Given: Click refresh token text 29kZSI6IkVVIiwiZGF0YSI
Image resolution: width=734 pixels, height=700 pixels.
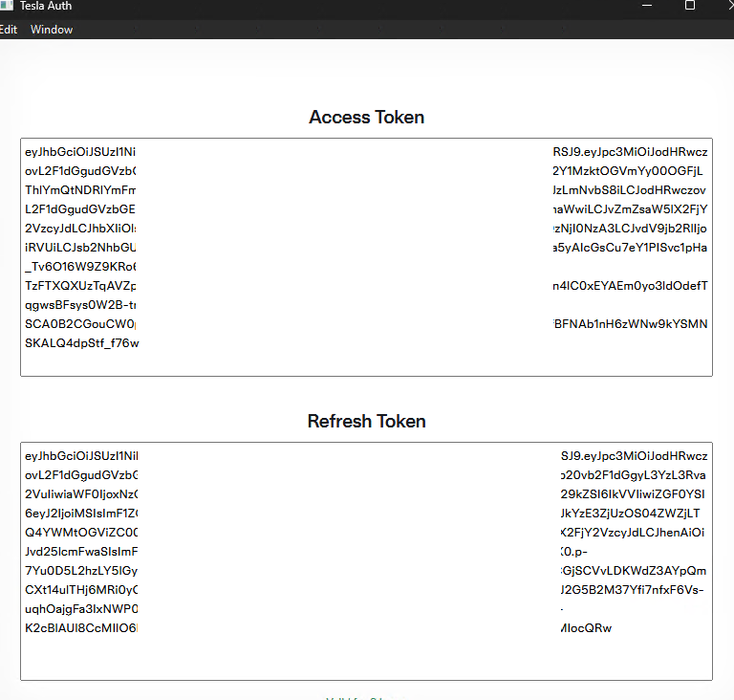Looking at the screenshot, I should (633, 494).
